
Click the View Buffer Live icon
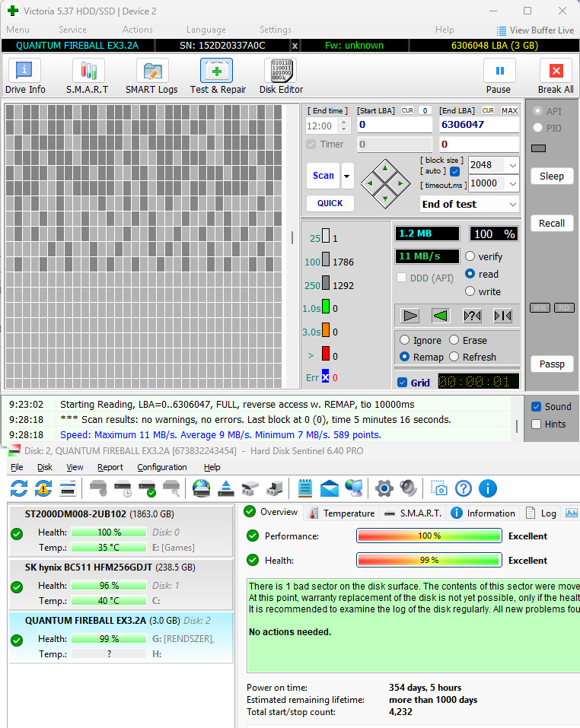point(502,30)
